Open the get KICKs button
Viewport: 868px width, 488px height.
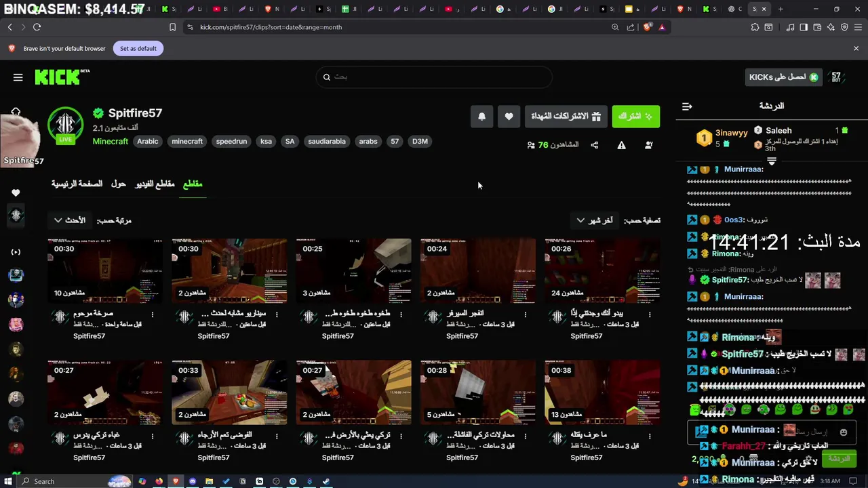click(x=784, y=77)
